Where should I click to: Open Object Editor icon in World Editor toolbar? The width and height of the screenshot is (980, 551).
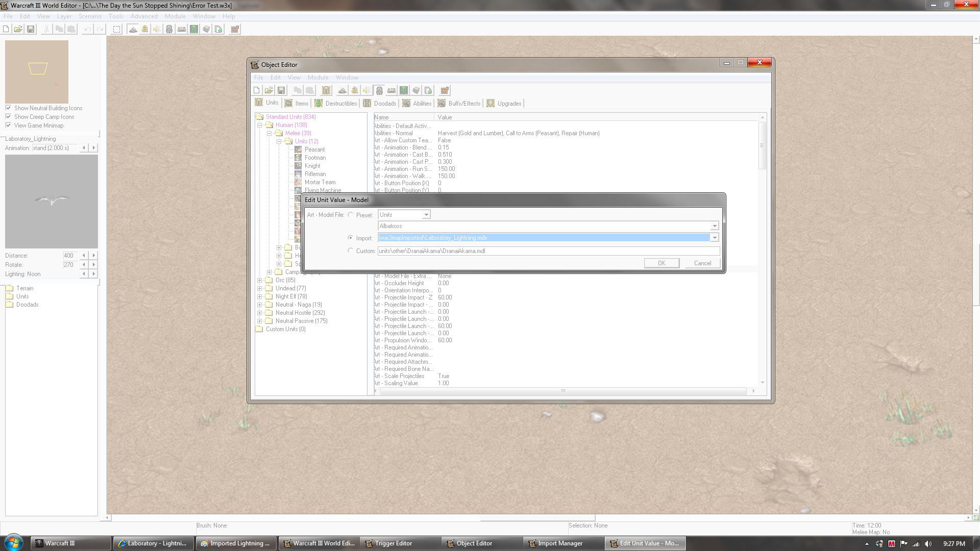(x=169, y=29)
